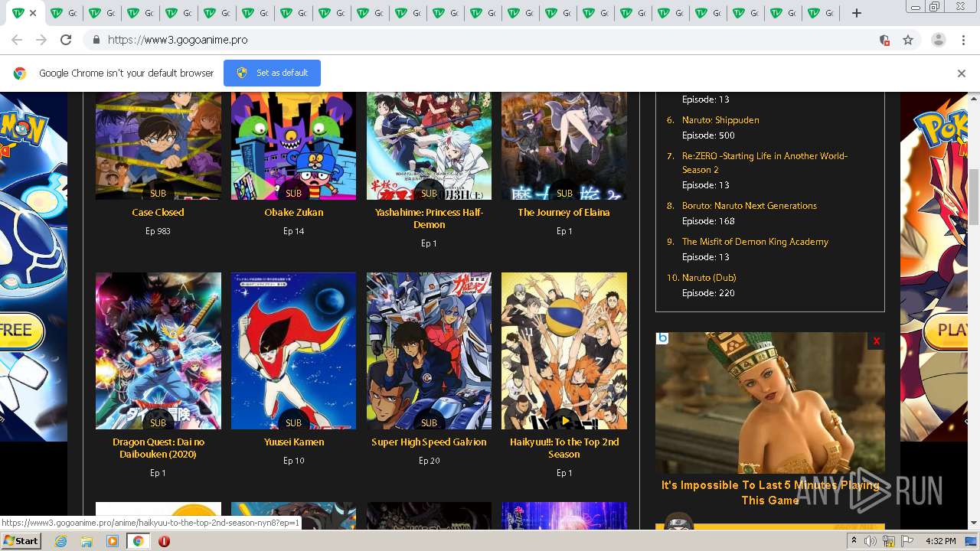Click the Journey of Elaina cover thumbnail
The height and width of the screenshot is (551, 980).
click(564, 145)
